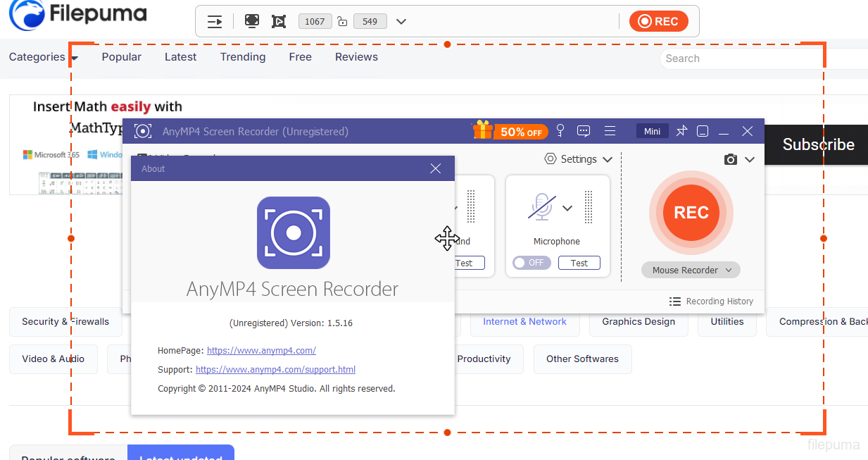Click the float panel icon beside the pin
The image size is (868, 460).
(703, 131)
